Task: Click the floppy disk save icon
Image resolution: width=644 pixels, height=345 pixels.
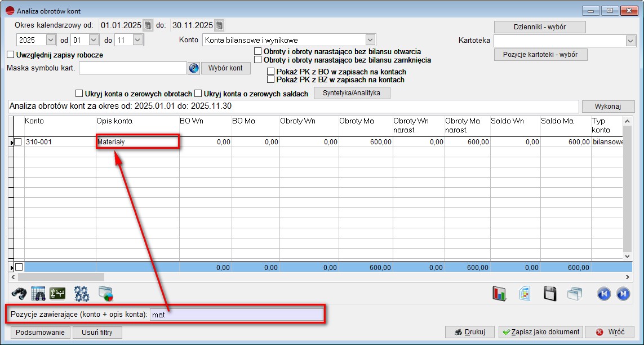Action: coord(550,293)
